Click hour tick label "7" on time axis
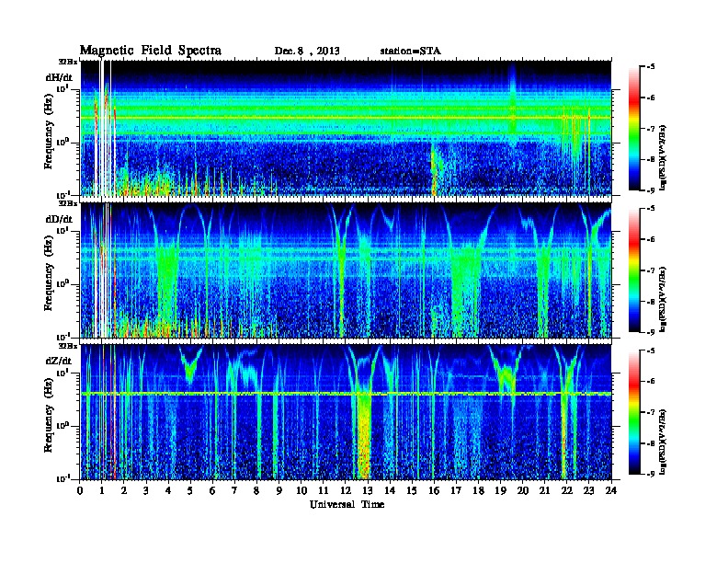The width and height of the screenshot is (728, 563). (x=235, y=490)
